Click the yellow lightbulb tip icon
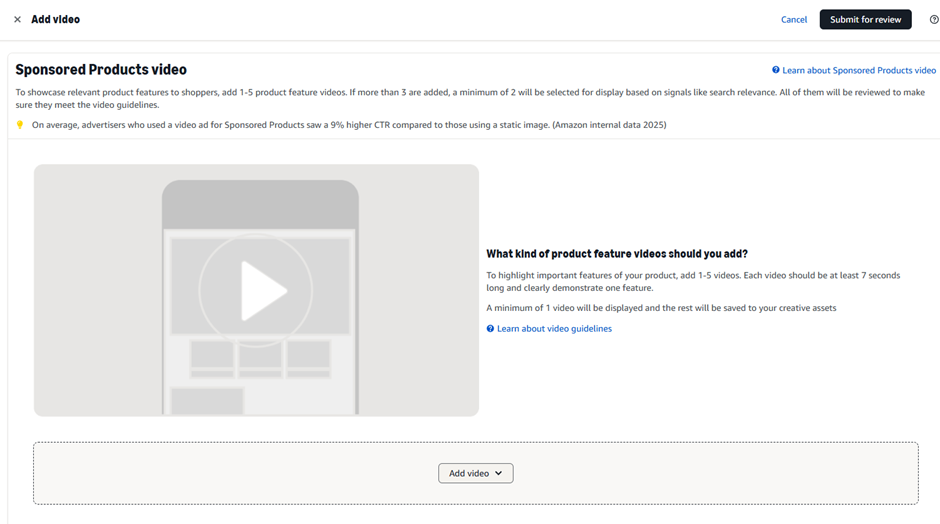The width and height of the screenshot is (940, 524). pos(20,125)
